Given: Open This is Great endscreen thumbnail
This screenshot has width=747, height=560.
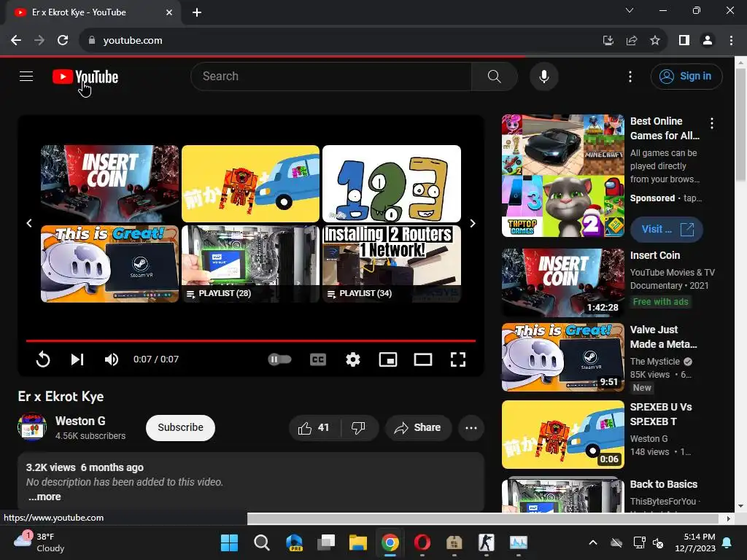Looking at the screenshot, I should [109, 264].
